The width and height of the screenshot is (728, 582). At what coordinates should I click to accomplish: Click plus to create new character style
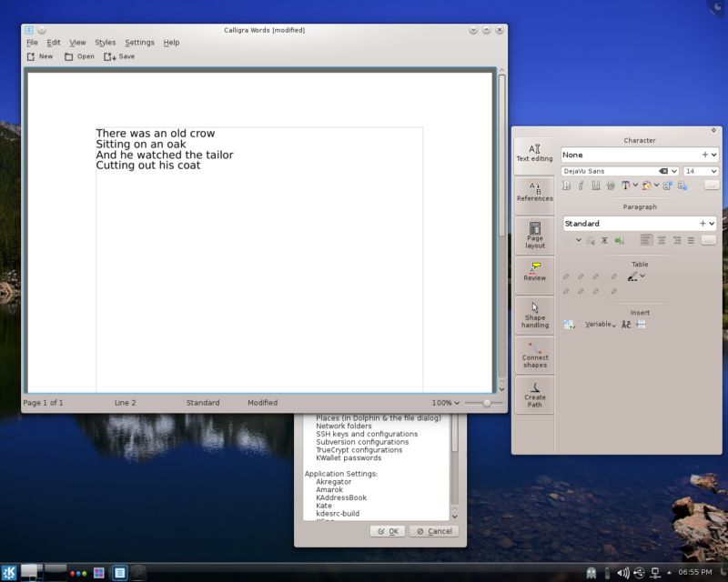coord(704,155)
